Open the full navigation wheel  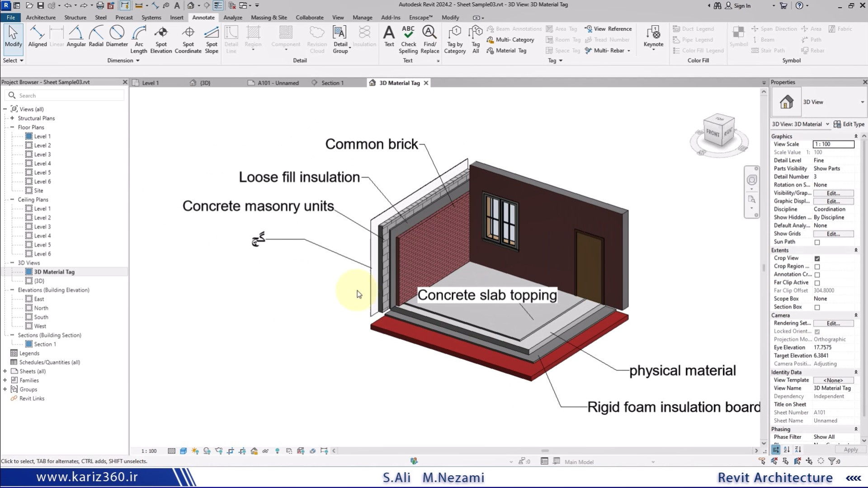pos(751,180)
